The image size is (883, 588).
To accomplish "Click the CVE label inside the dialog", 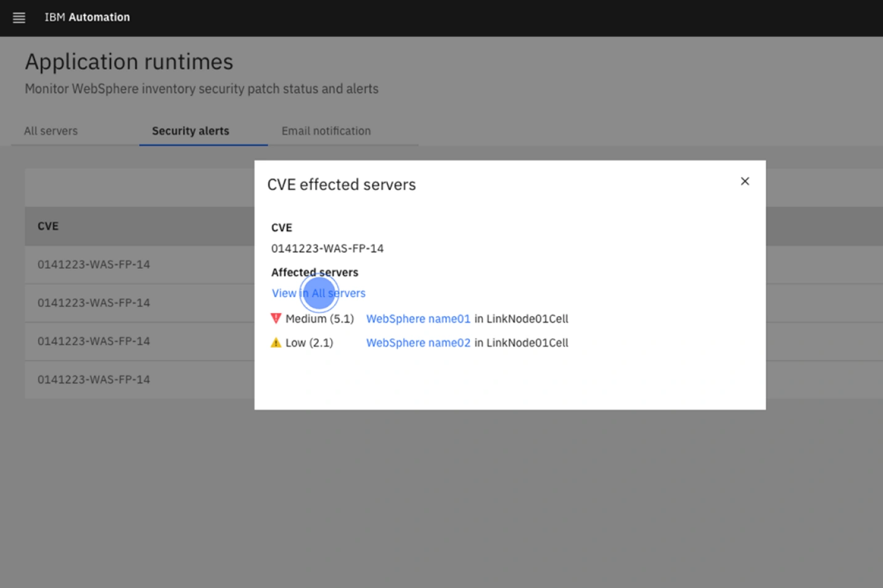I will tap(281, 227).
